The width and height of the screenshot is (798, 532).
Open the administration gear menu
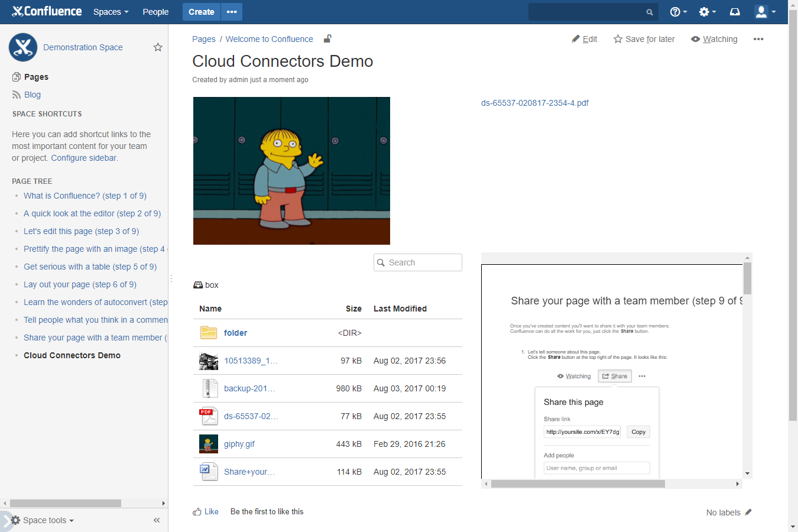(x=707, y=12)
